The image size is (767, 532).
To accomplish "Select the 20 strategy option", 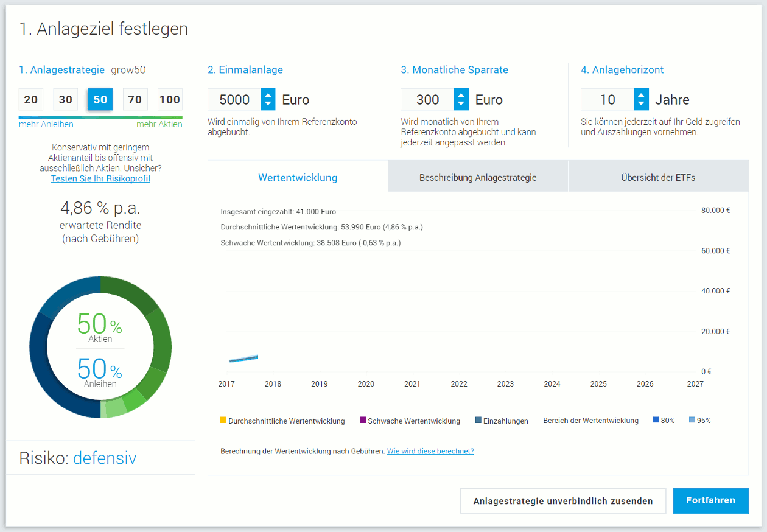I will tap(31, 100).
